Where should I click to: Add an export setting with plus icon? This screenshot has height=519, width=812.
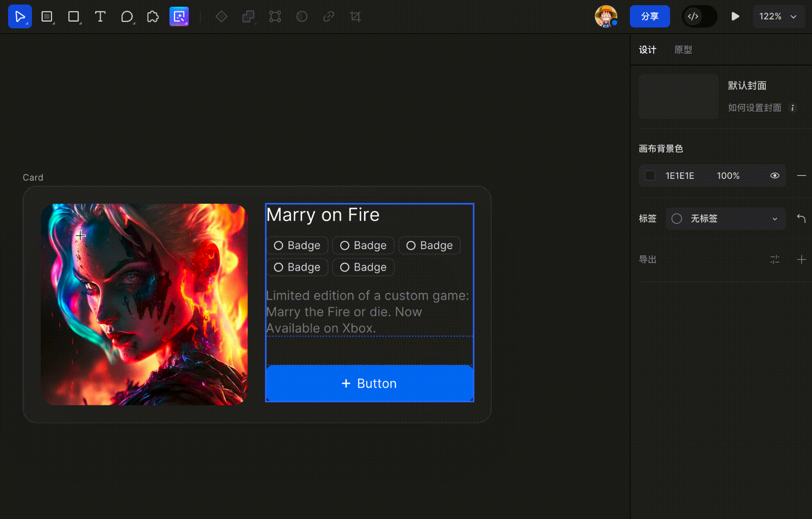pos(801,259)
